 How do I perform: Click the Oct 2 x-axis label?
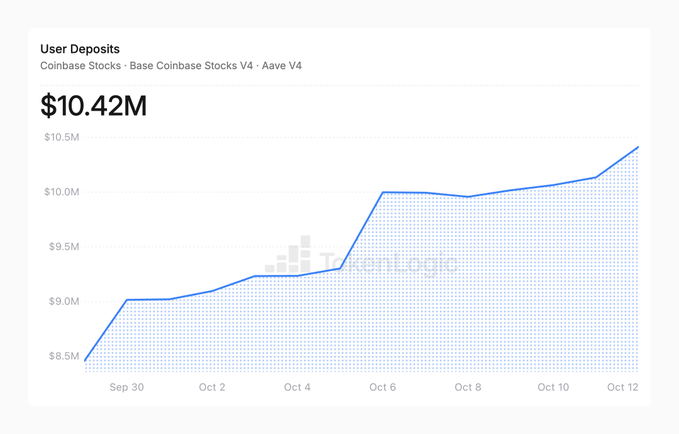[212, 387]
